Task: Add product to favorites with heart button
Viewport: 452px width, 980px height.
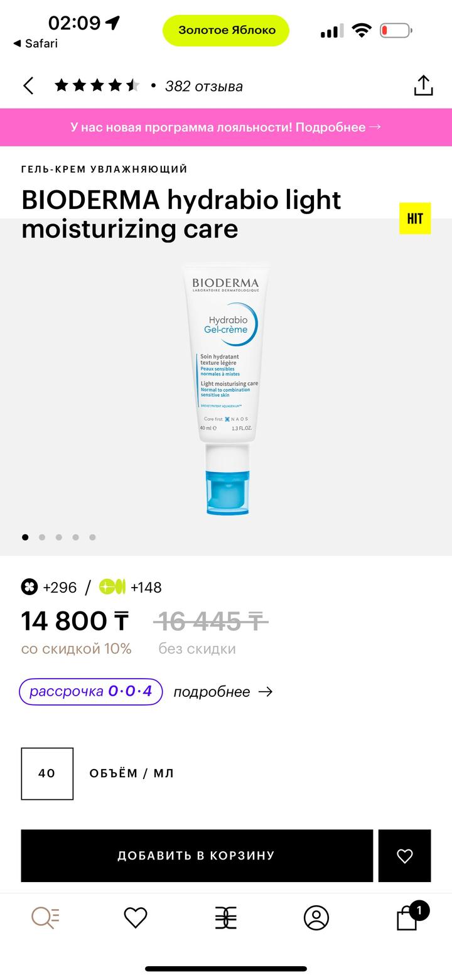Action: [x=405, y=856]
